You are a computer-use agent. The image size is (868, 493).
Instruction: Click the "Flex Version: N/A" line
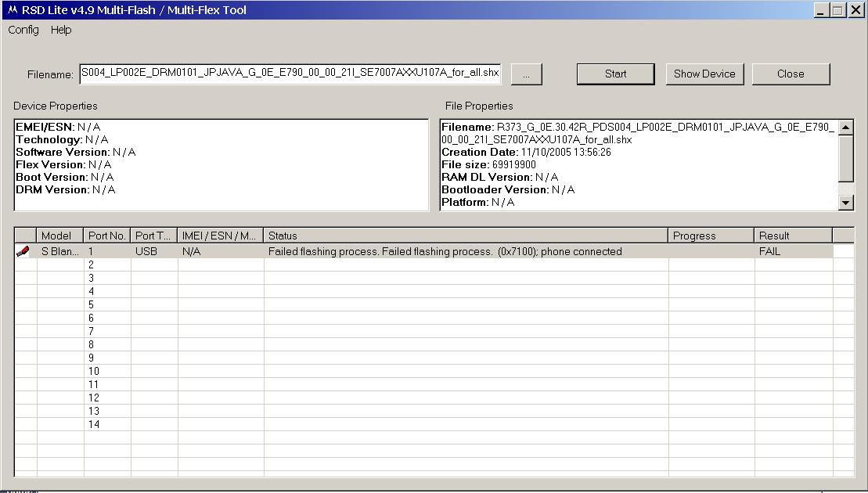(63, 164)
